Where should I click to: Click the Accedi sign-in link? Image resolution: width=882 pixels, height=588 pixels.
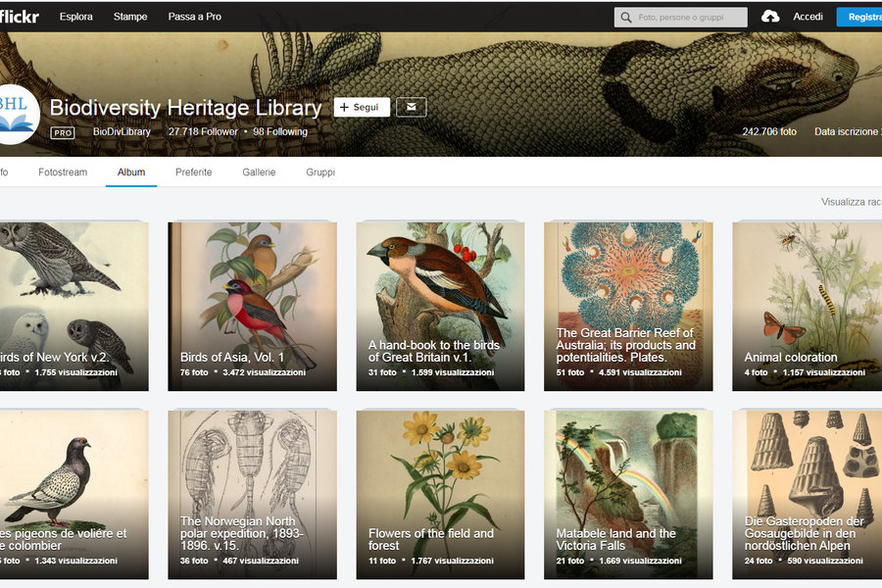808,17
